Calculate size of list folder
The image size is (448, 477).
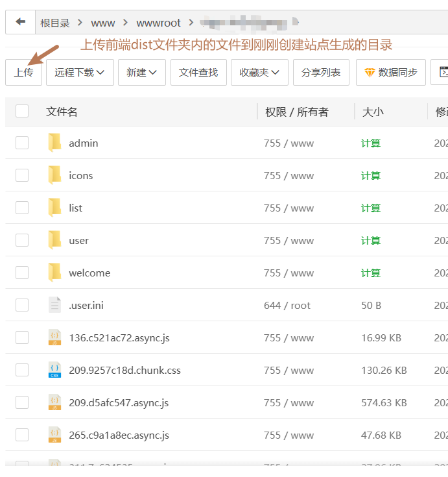pos(371,208)
